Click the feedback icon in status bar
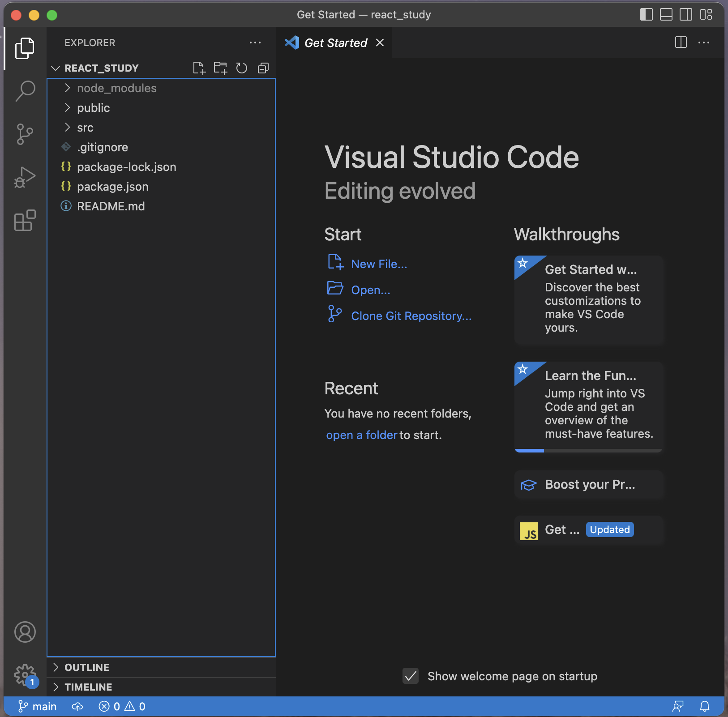The image size is (728, 717). coord(678,706)
